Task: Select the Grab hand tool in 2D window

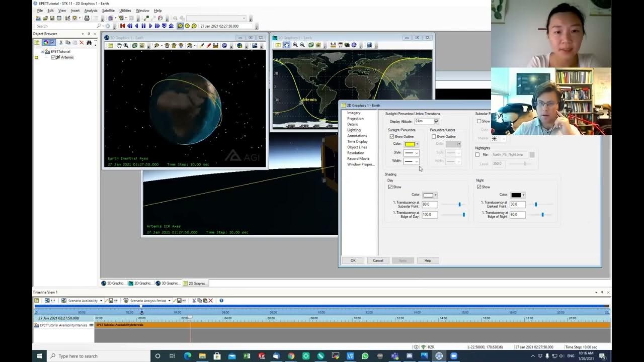Action: tap(286, 45)
